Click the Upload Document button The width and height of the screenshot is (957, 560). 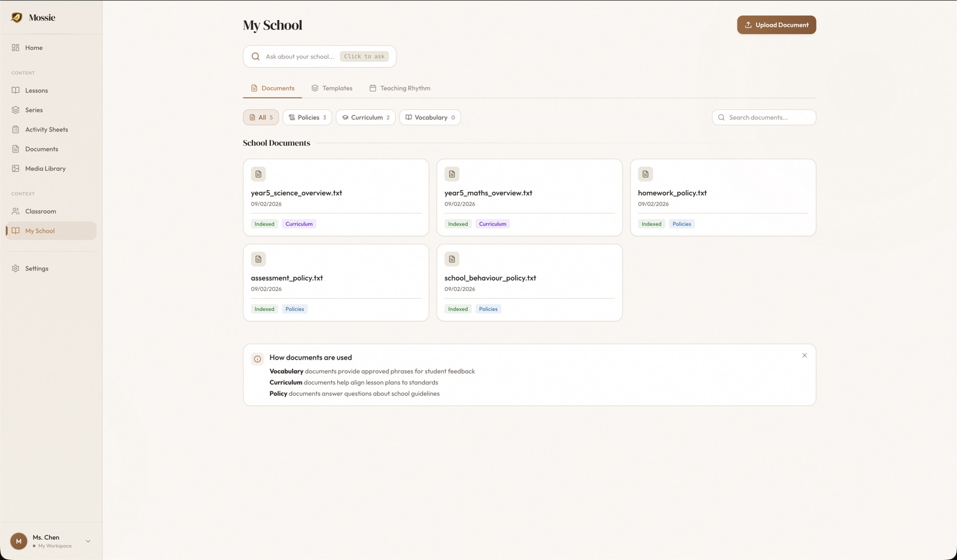[x=776, y=25]
